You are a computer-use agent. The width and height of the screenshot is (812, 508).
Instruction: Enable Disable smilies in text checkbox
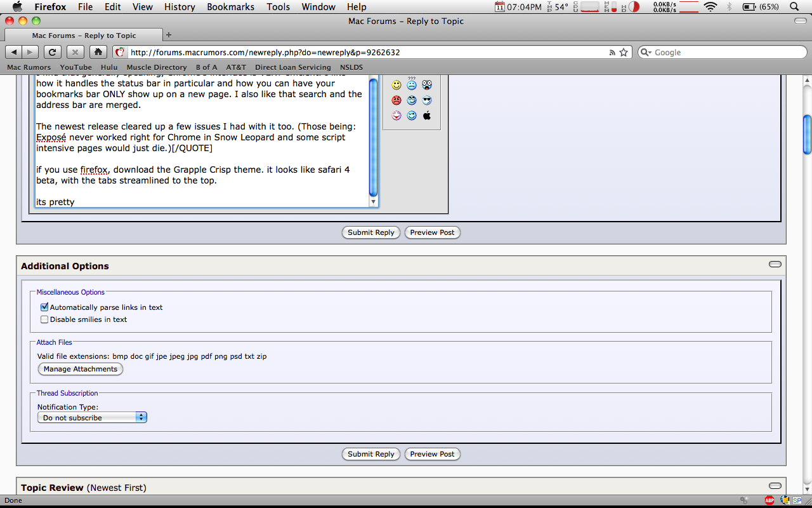pos(44,319)
